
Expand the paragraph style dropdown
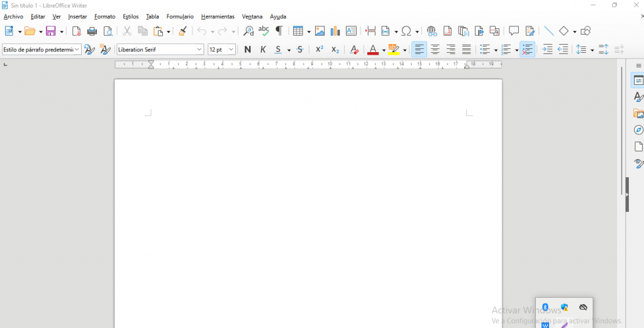[77, 50]
